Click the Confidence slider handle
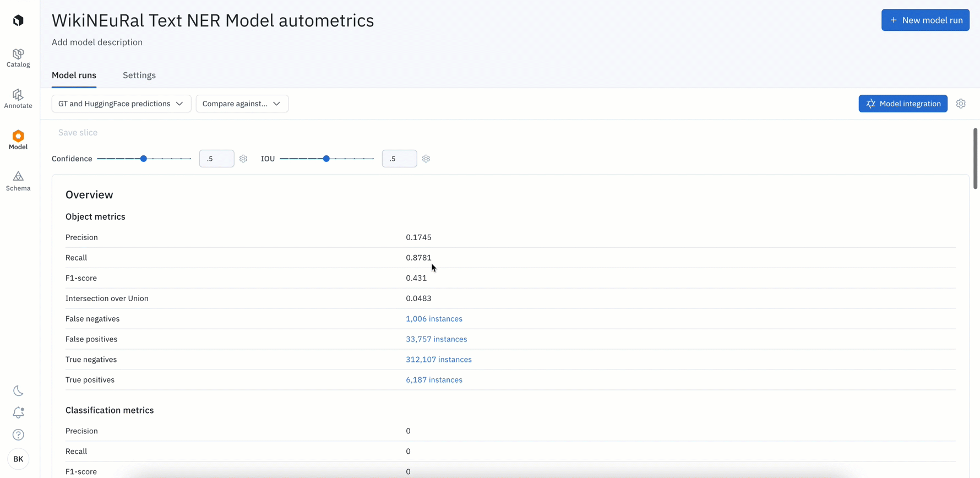The width and height of the screenshot is (980, 478). [144, 159]
